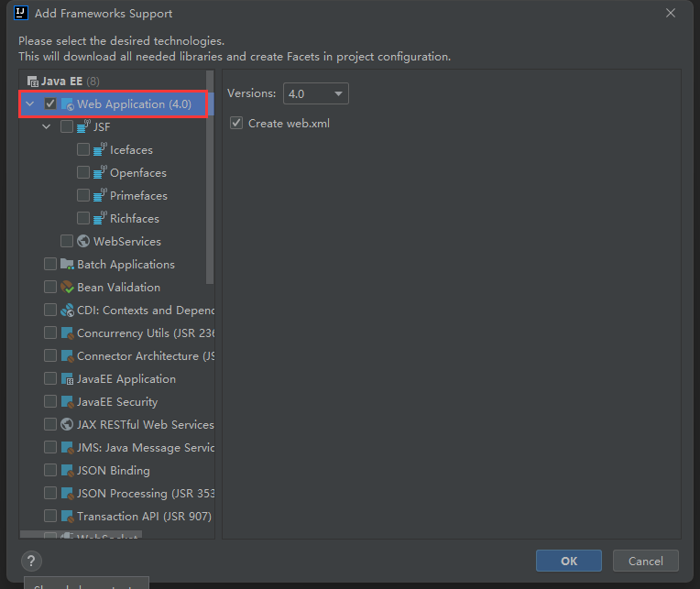Click the Web Application facet icon

point(68,104)
